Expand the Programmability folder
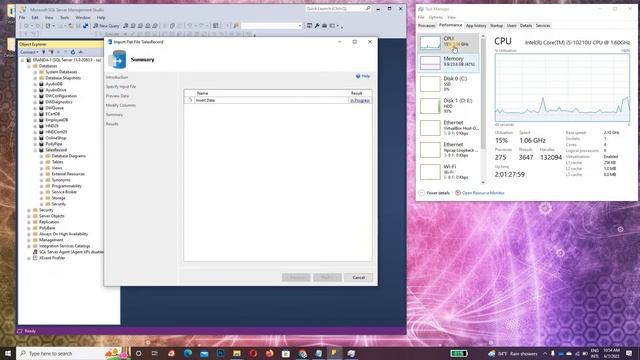Viewport: 640px width, 360px height. [41, 186]
